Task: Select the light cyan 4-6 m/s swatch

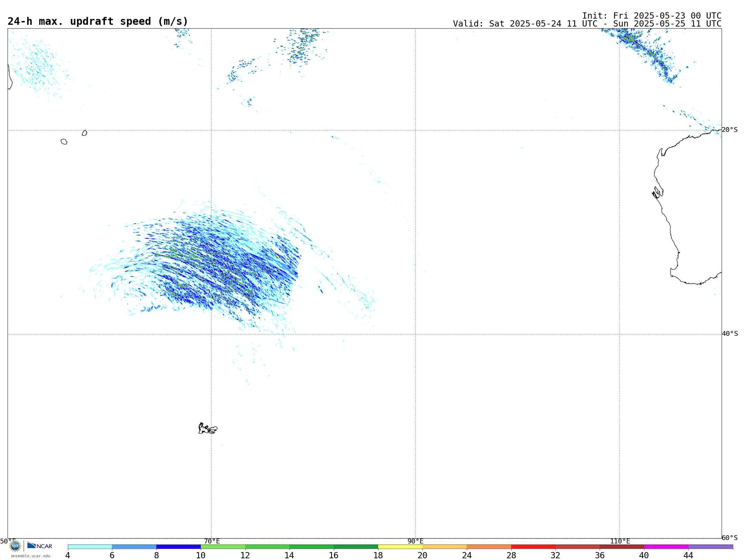Action: (x=90, y=547)
